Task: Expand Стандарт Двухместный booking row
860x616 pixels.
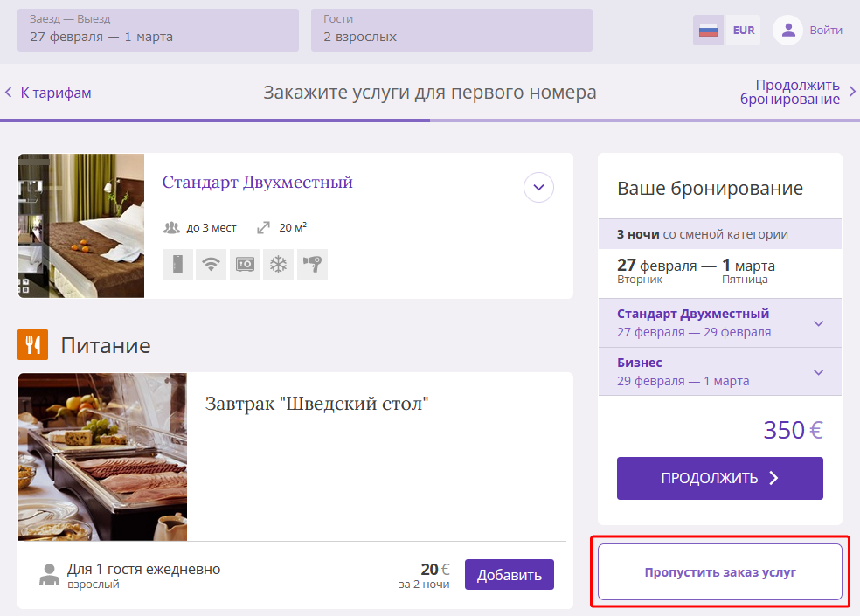Action: tap(719, 323)
